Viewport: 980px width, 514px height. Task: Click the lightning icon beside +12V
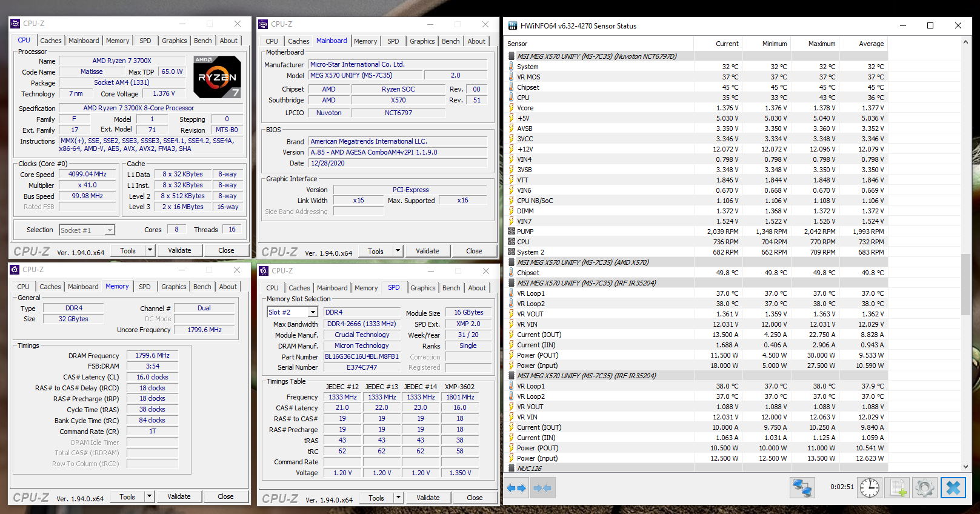512,149
